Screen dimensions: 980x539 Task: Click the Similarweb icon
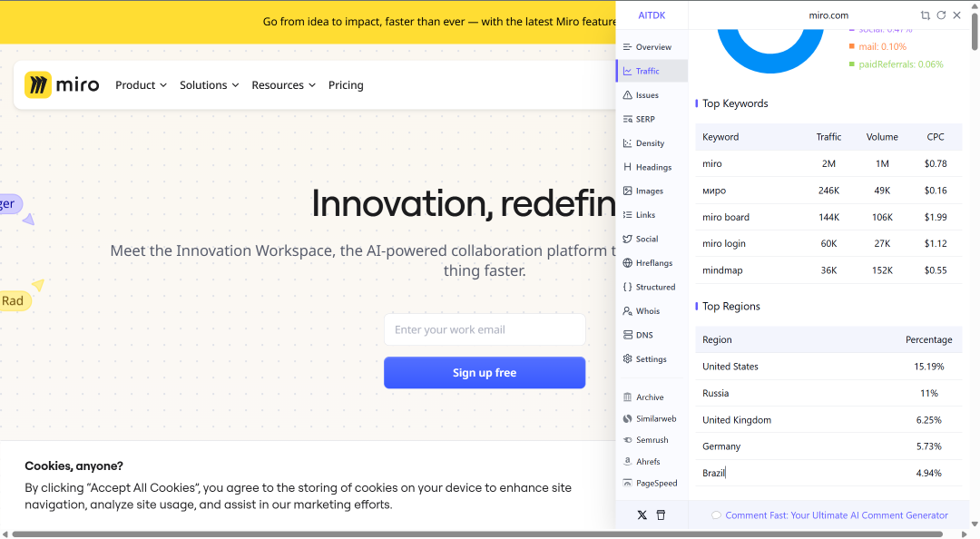pyautogui.click(x=628, y=419)
